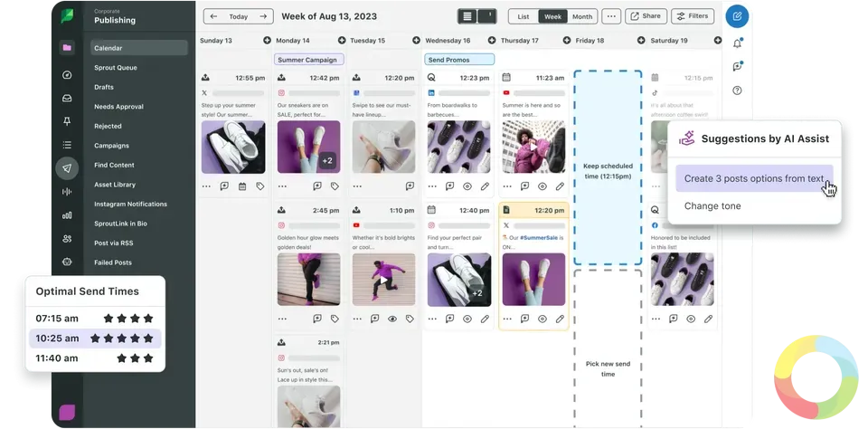
Task: Add a post on Monday 14
Action: (x=342, y=40)
